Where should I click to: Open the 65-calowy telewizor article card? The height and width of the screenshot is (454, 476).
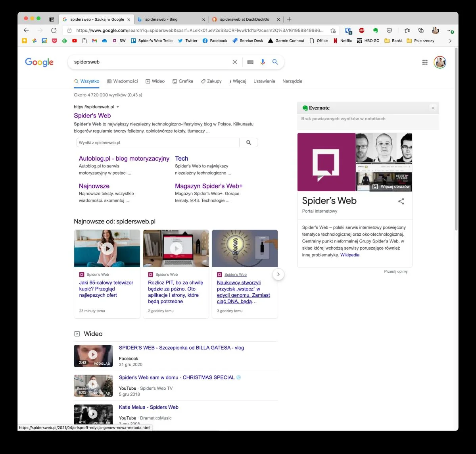[x=107, y=274]
